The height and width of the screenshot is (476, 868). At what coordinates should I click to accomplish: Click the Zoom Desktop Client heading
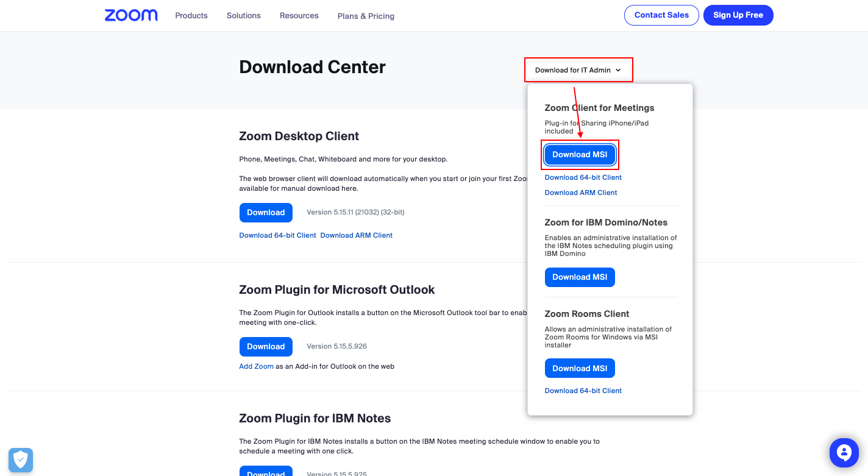pos(299,136)
